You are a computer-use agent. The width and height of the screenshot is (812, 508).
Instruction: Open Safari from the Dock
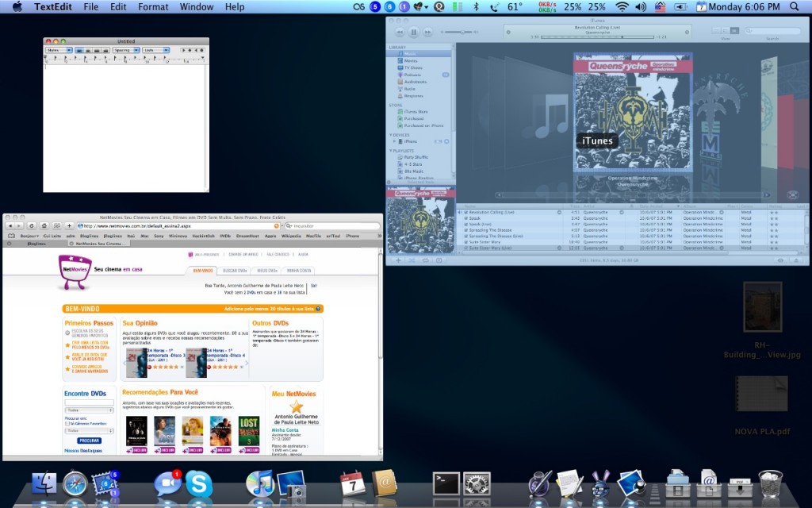(x=75, y=484)
